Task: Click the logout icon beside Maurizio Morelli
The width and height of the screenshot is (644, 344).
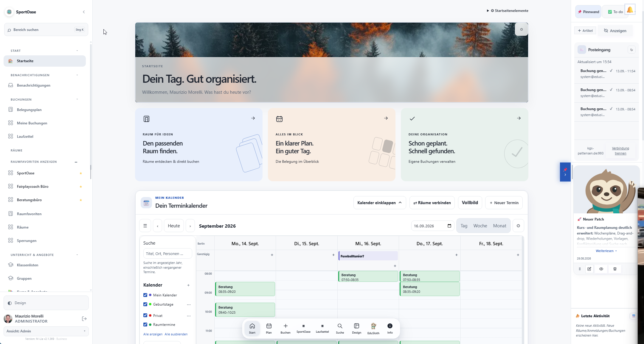Action: (x=84, y=319)
